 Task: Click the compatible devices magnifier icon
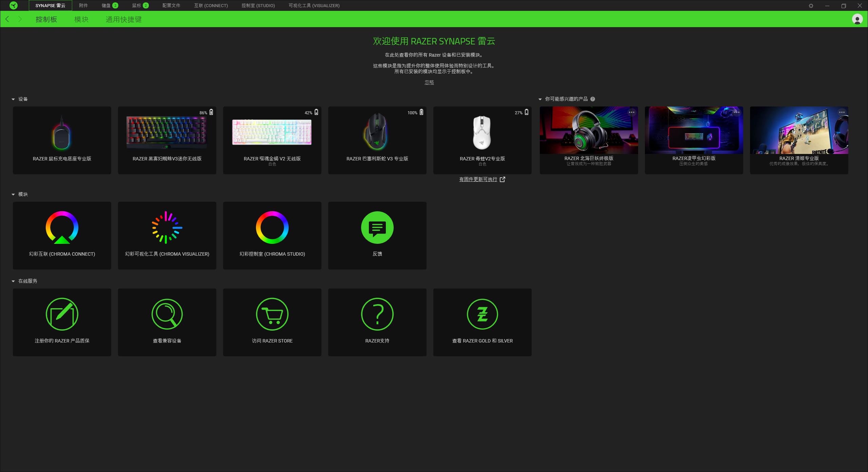click(x=167, y=314)
